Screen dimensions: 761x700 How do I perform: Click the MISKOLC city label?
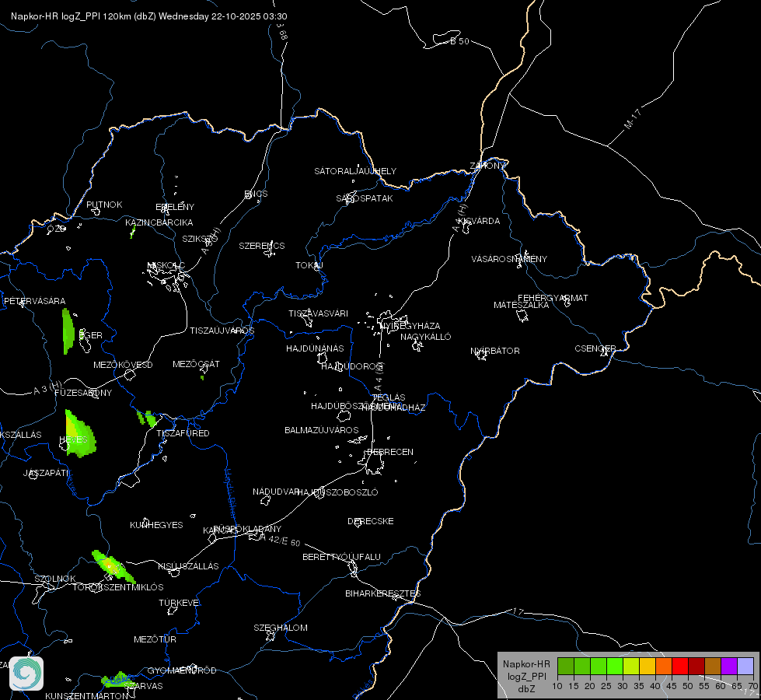pos(166,265)
